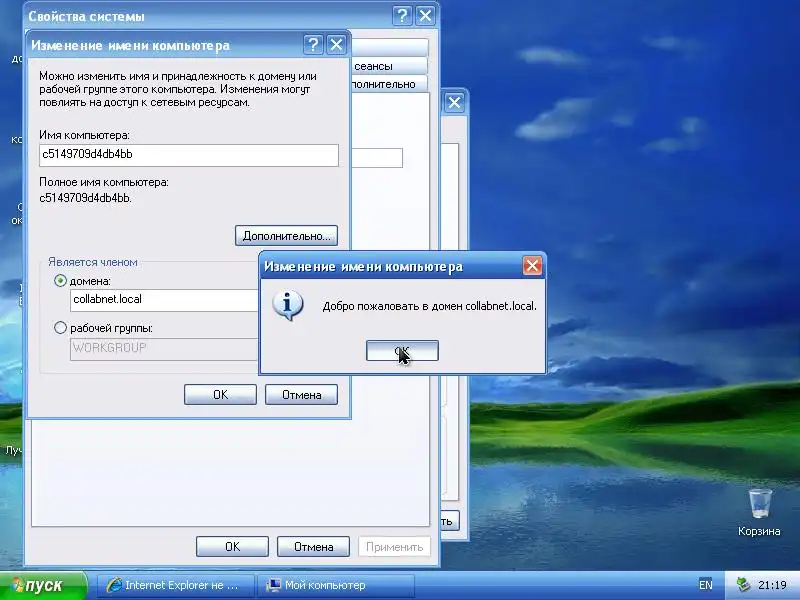The width and height of the screenshot is (800, 600).
Task: Confirm the welcome message with OK
Action: (402, 351)
